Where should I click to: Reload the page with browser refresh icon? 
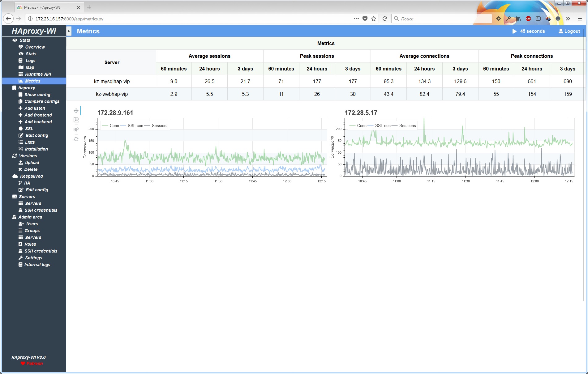385,19
